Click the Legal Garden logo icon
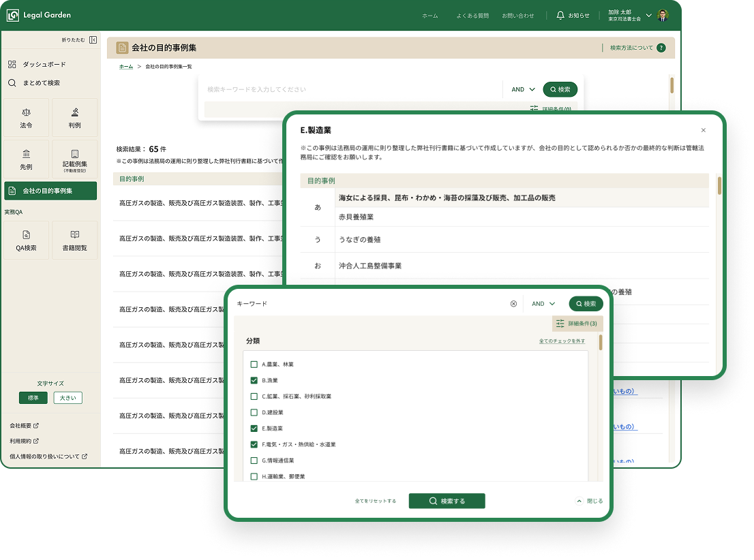 (x=13, y=16)
